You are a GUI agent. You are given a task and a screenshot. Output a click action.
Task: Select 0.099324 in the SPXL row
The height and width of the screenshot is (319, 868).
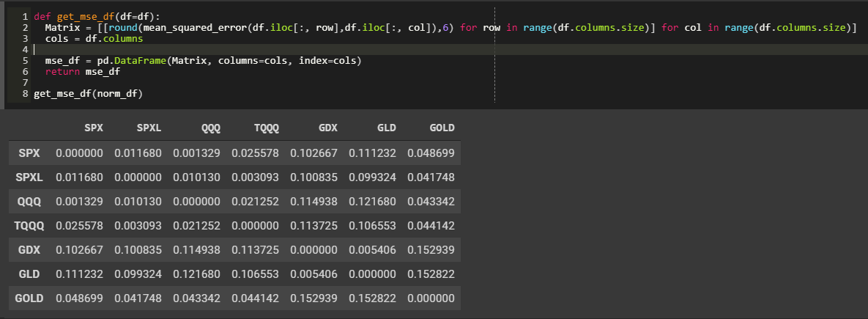click(x=373, y=177)
